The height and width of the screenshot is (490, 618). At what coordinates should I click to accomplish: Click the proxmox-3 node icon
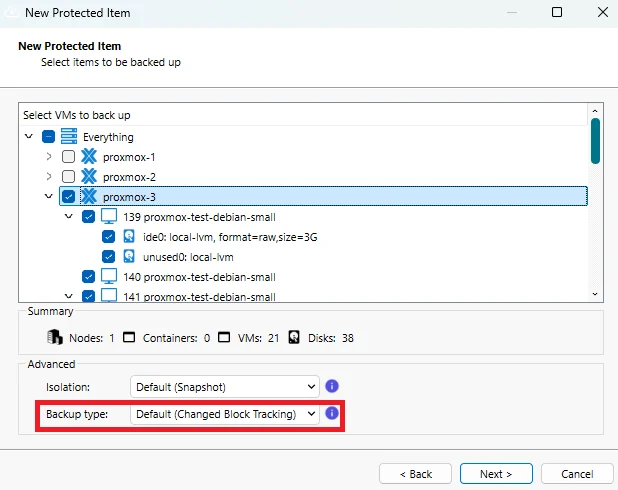click(88, 196)
